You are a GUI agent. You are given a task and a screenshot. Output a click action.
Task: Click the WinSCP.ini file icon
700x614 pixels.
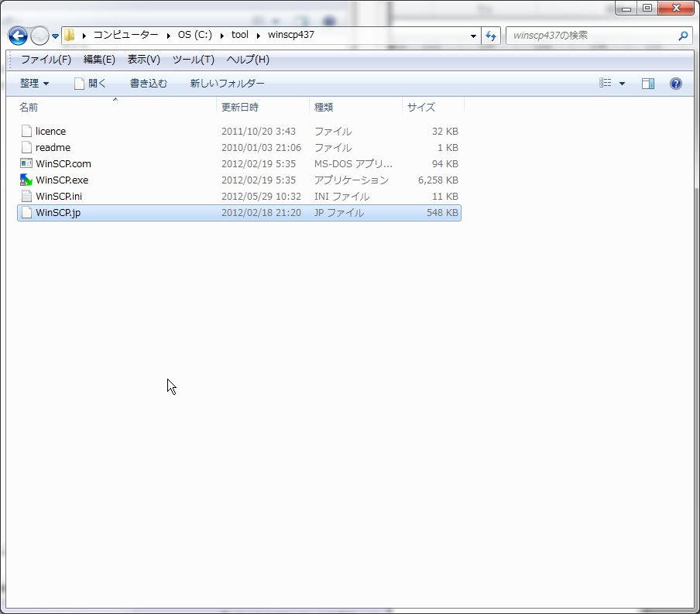(x=27, y=196)
